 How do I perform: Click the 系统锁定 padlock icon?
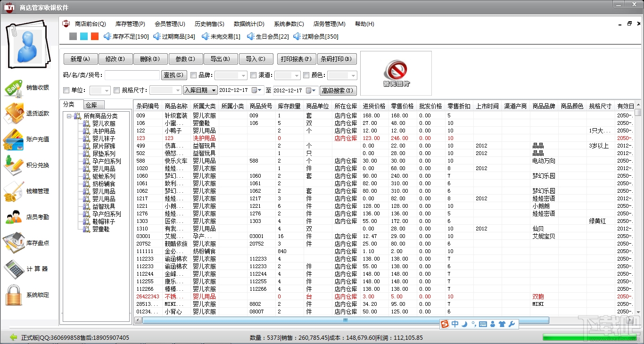pos(14,295)
